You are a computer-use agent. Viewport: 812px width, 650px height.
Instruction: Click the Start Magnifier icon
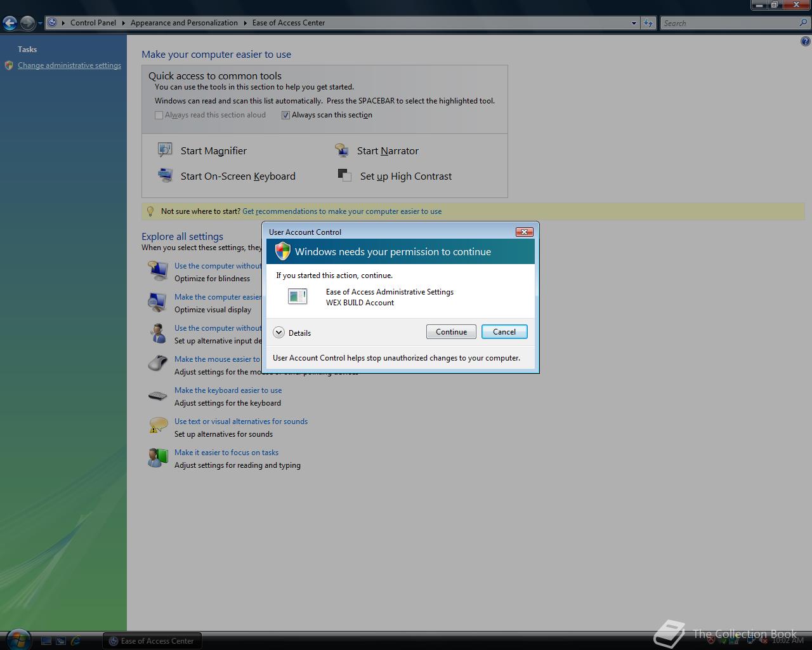coord(165,150)
